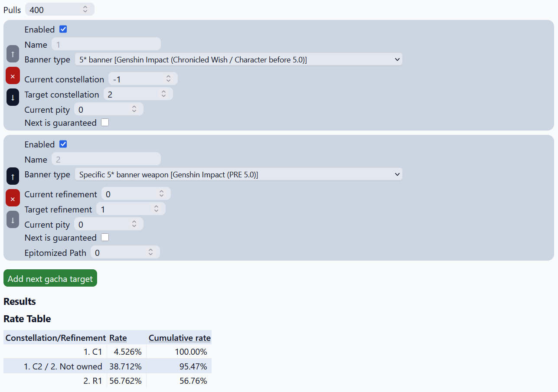Remove the first gacha target

13,76
